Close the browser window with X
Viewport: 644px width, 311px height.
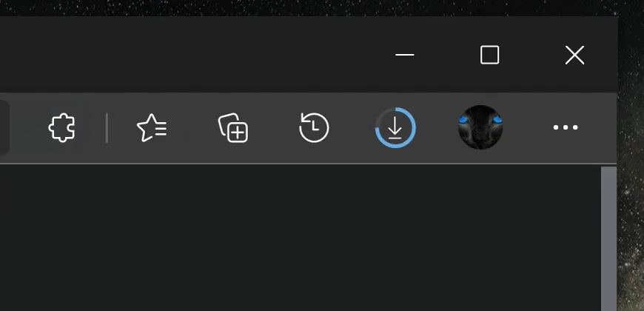[574, 55]
